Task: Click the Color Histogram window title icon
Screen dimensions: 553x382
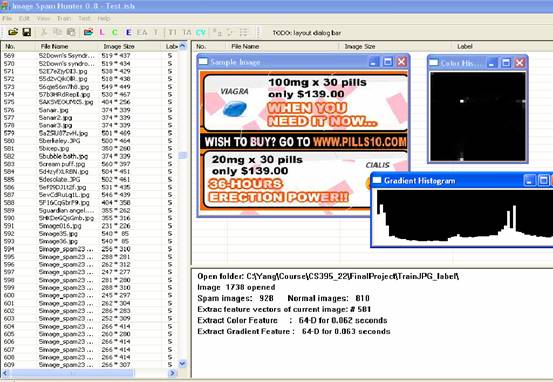Action: (433, 63)
